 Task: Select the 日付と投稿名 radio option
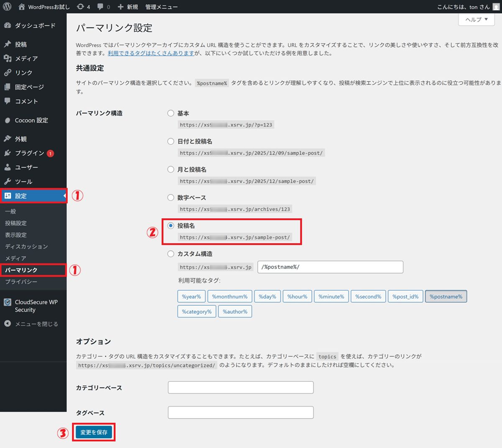point(171,142)
